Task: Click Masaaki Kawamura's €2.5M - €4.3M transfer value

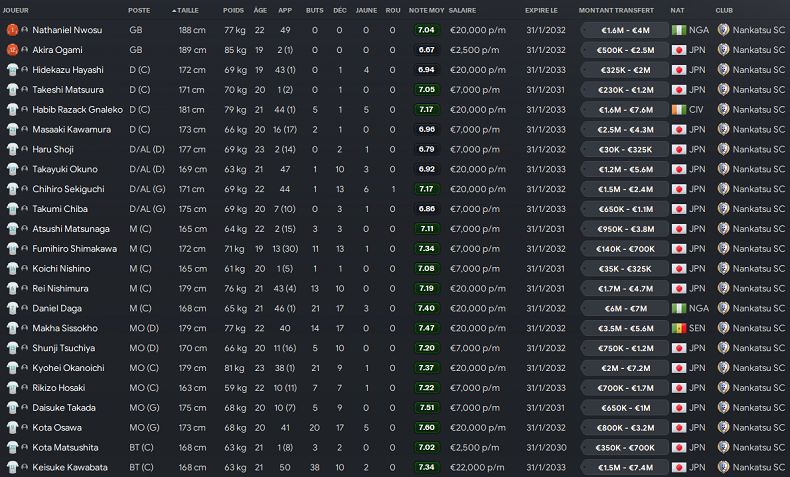Action: click(x=618, y=129)
